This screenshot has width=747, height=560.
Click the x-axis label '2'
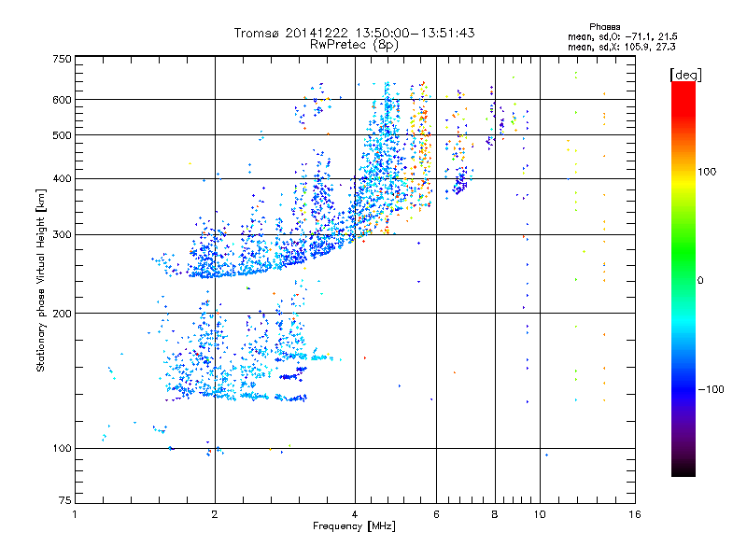[x=215, y=514]
